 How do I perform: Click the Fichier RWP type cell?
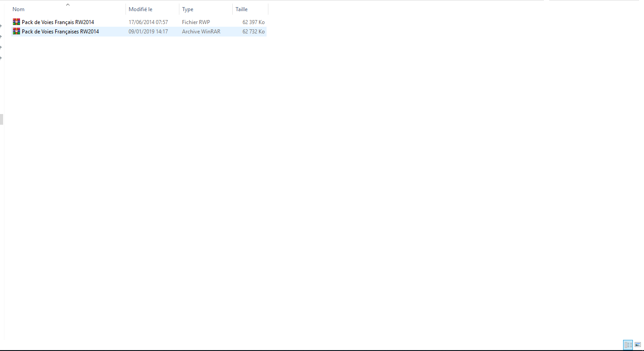[196, 22]
